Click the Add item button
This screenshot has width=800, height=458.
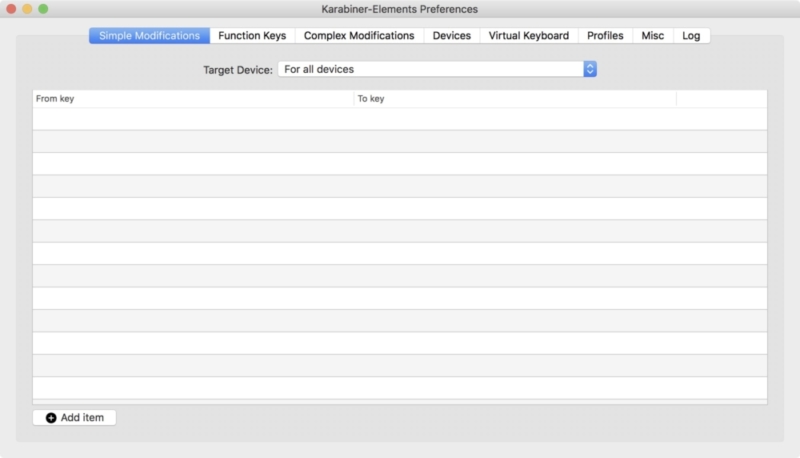tap(74, 418)
